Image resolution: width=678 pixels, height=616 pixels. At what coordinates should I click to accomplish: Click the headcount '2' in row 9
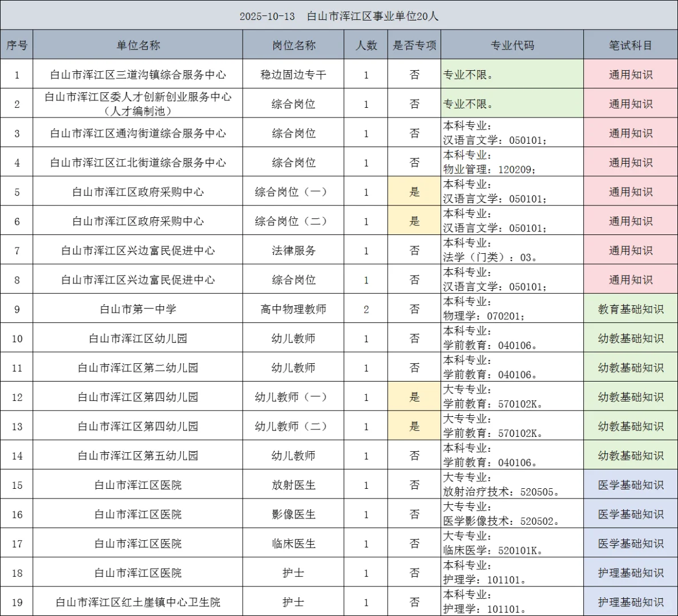pyautogui.click(x=366, y=309)
